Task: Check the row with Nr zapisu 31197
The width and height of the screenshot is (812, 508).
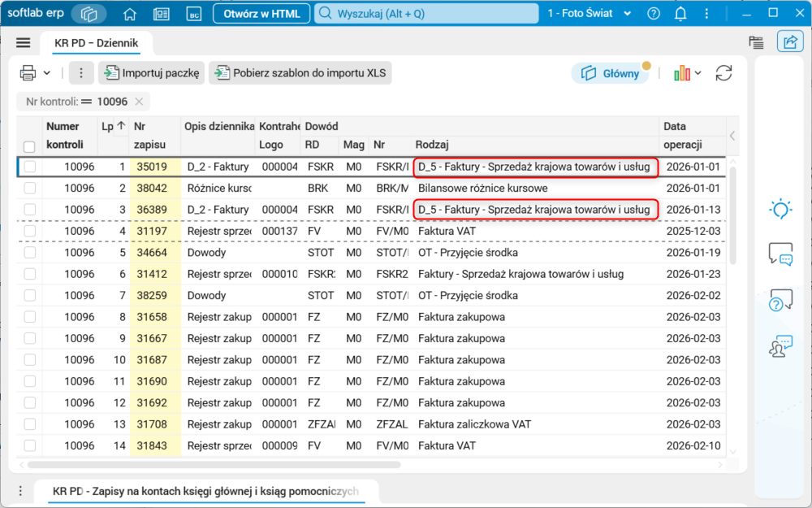Action: (29, 231)
